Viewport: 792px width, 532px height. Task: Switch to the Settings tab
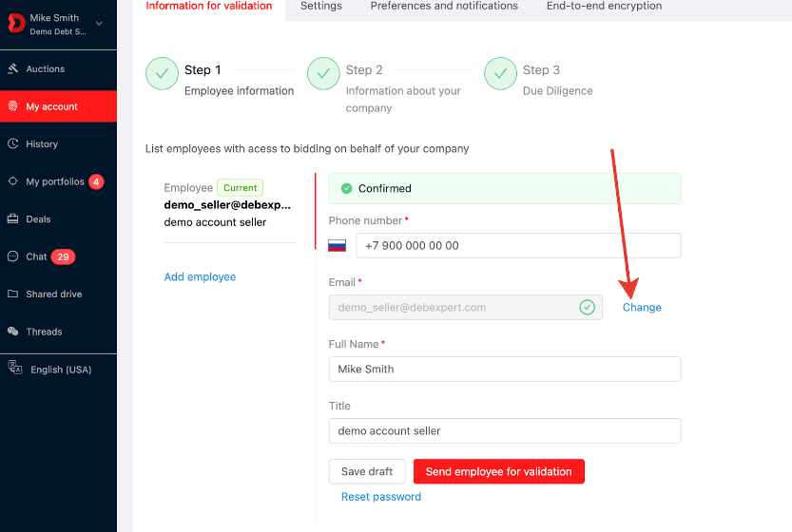(x=321, y=6)
